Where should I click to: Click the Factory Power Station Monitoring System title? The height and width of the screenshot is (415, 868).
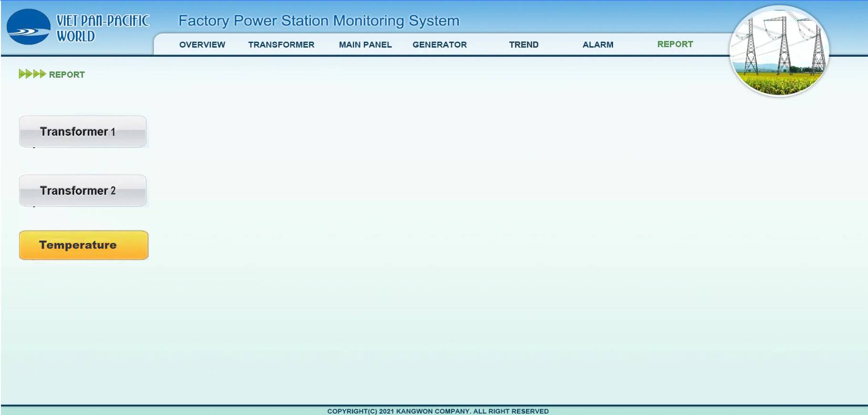(x=318, y=21)
